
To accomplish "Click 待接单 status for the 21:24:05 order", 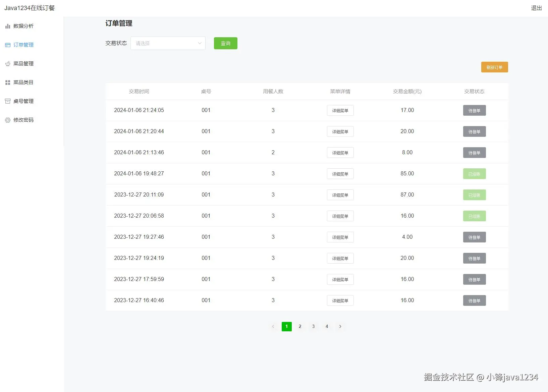I will point(474,110).
